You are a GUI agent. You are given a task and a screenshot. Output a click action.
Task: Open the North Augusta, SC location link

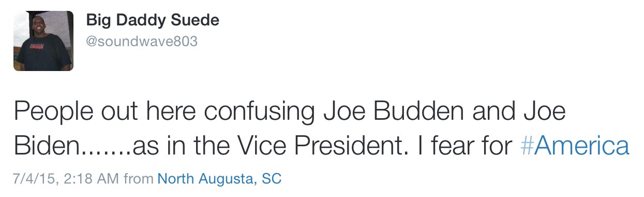(x=219, y=179)
